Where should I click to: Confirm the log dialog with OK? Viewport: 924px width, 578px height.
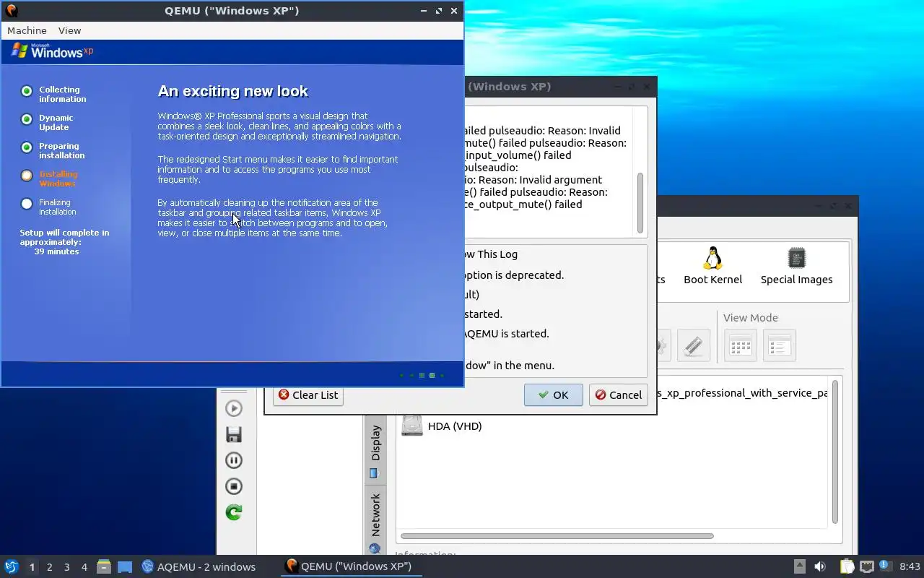pos(553,394)
